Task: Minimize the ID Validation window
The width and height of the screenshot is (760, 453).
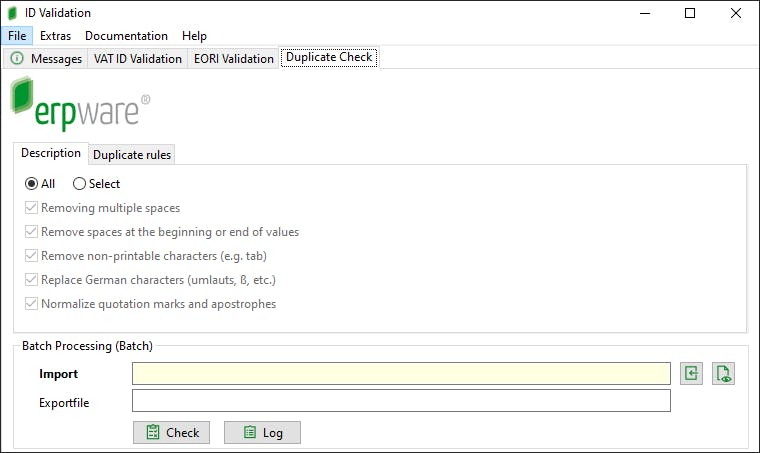Action: (645, 13)
